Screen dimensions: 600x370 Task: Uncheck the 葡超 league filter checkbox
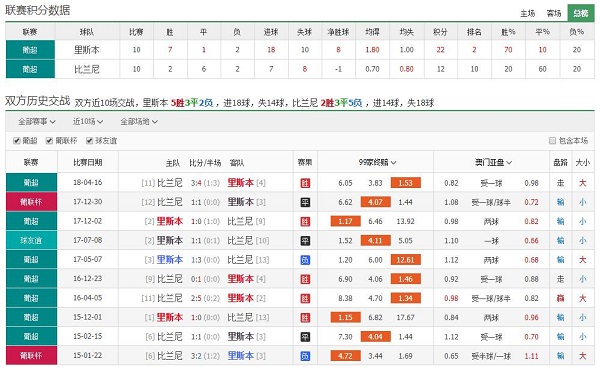(16, 141)
